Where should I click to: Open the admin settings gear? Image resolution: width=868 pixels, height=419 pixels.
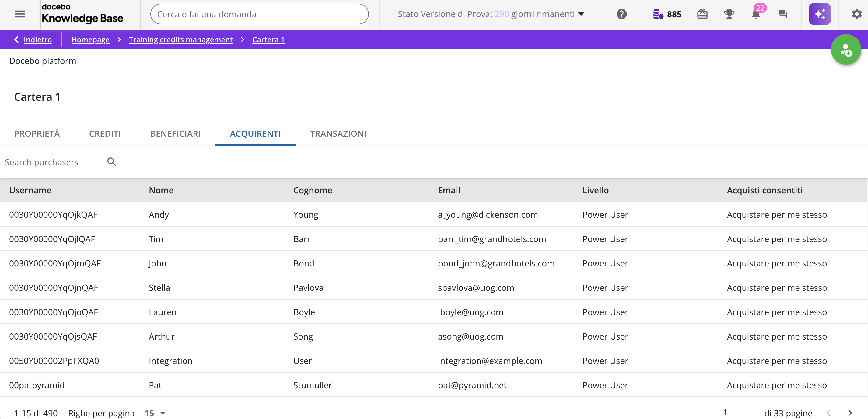click(856, 14)
